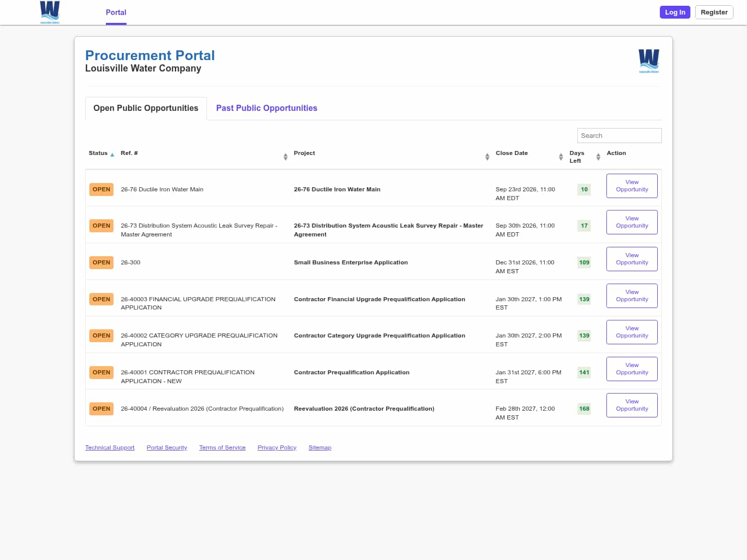The image size is (747, 560).
Task: Click the close date 'Sep 23rd 2026, 11:00 AM EDT'
Action: point(525,193)
